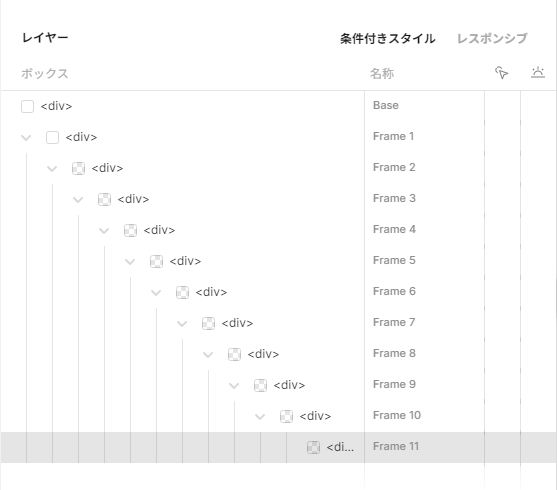The width and height of the screenshot is (557, 490).
Task: Collapse the Frame 6 div
Action: click(156, 292)
